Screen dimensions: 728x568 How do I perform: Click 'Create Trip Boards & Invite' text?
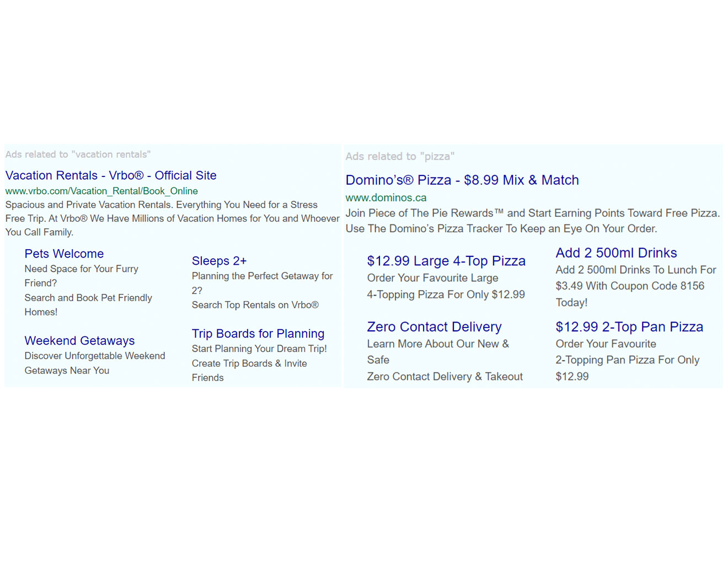click(249, 363)
